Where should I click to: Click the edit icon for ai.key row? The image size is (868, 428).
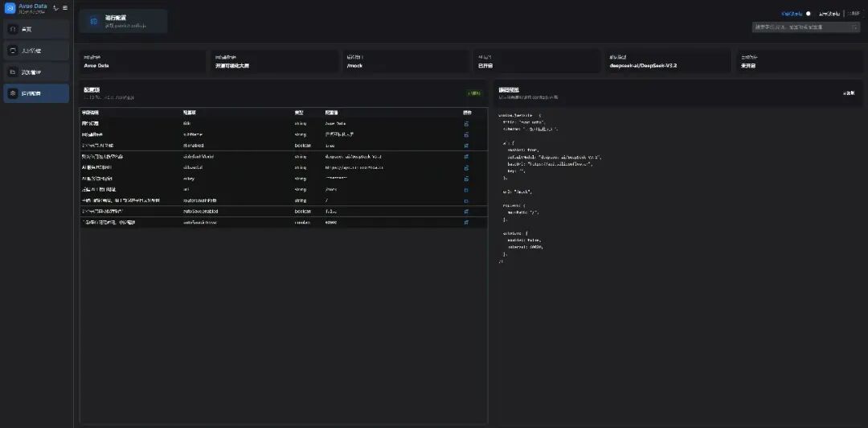tap(466, 179)
